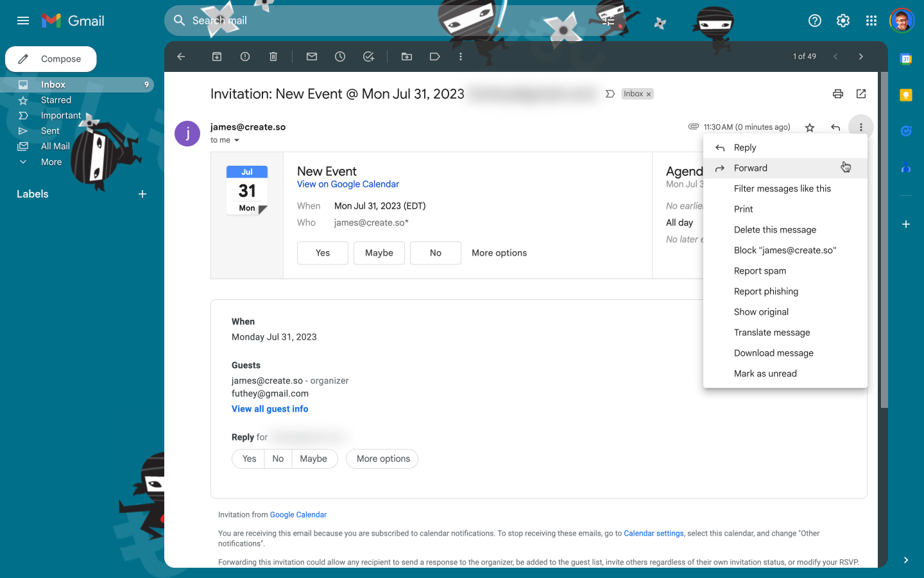Open the Compose window

point(51,59)
